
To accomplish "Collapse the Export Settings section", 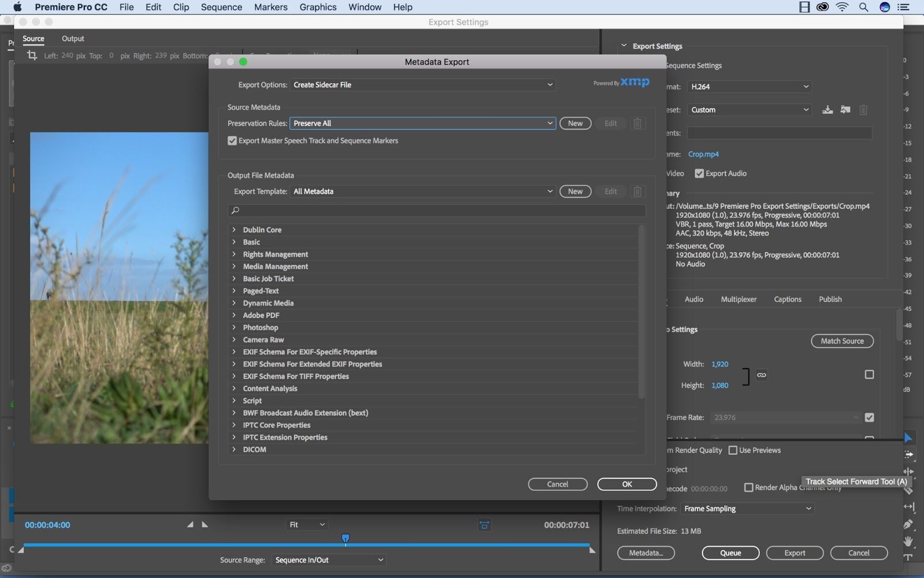I will click(624, 46).
